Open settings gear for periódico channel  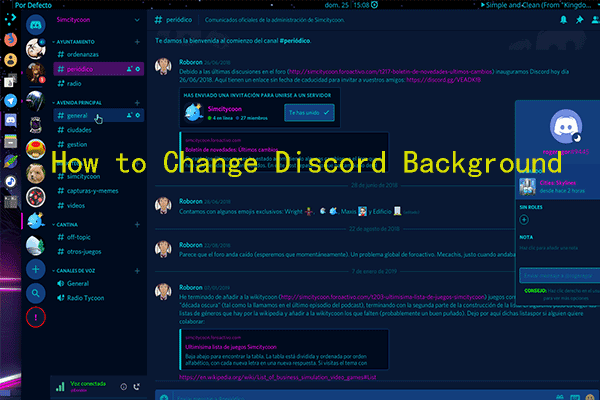[x=138, y=69]
